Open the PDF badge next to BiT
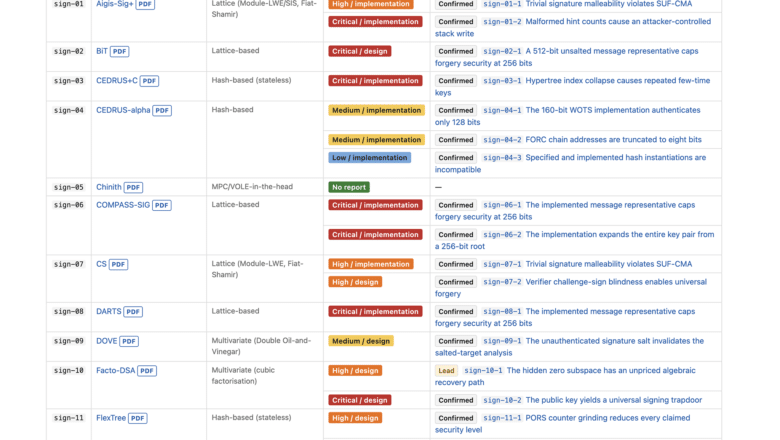This screenshot has width=780, height=440. point(119,51)
